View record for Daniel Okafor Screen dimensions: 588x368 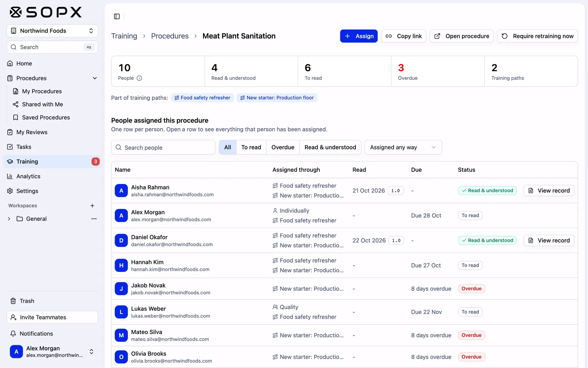click(x=549, y=241)
